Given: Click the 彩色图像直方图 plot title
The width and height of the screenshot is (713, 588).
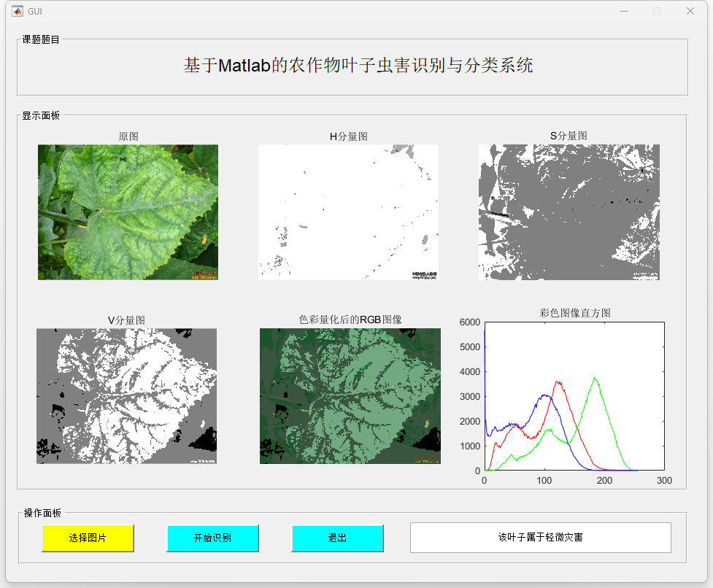Looking at the screenshot, I should click(575, 313).
